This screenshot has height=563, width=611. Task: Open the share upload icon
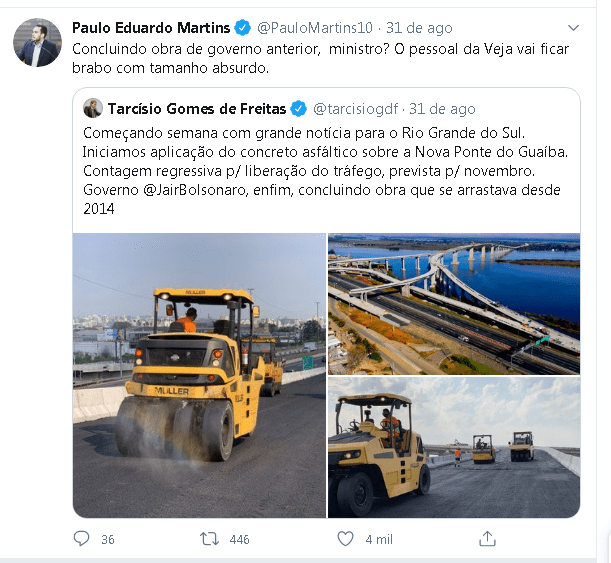point(487,538)
